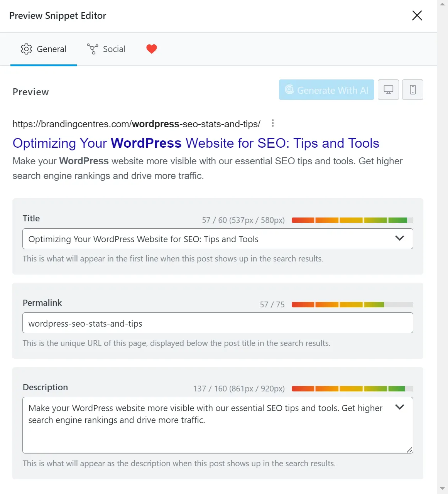Click the Description SEO score indicator
The height and width of the screenshot is (494, 448).
(x=352, y=389)
